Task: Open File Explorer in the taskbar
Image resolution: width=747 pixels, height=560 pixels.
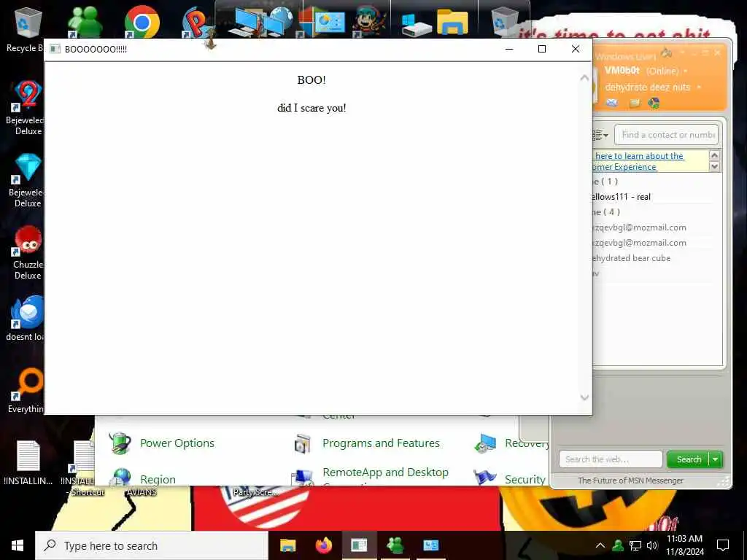Action: tap(287, 545)
